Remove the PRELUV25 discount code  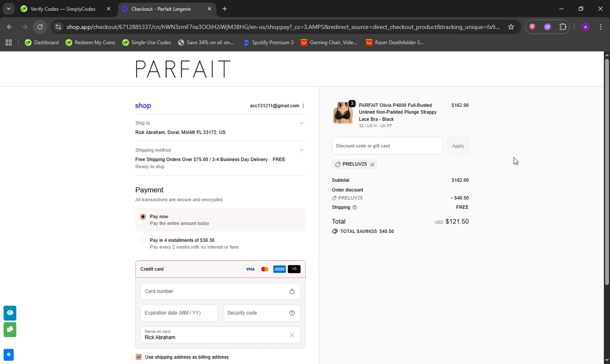372,165
